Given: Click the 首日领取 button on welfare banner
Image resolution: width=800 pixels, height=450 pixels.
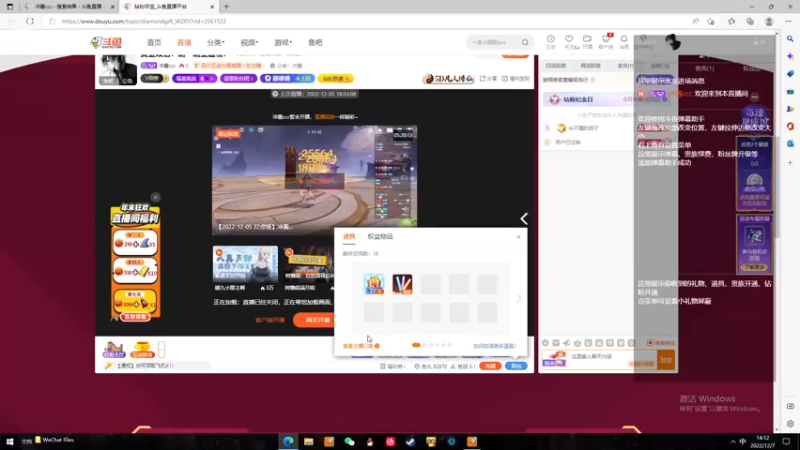Looking at the screenshot, I should point(135,317).
